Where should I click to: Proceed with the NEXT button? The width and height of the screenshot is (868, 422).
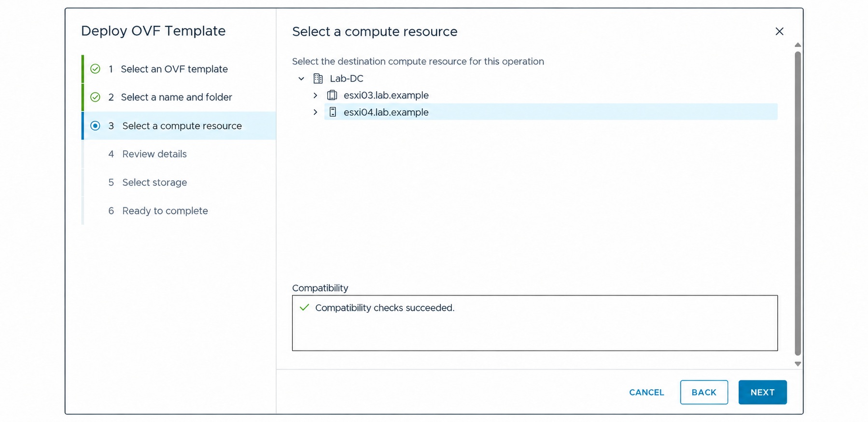[762, 393]
